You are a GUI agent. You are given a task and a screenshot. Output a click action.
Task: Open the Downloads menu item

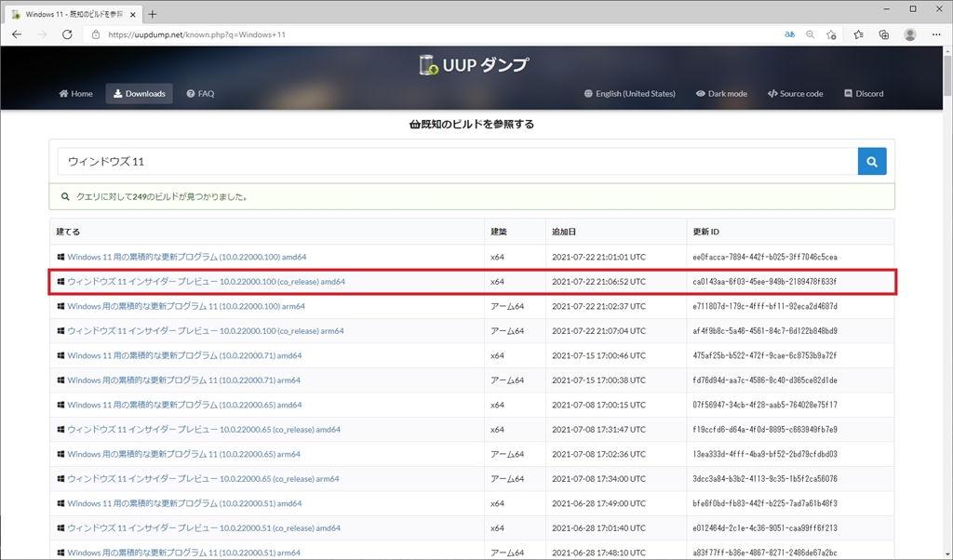click(x=140, y=94)
